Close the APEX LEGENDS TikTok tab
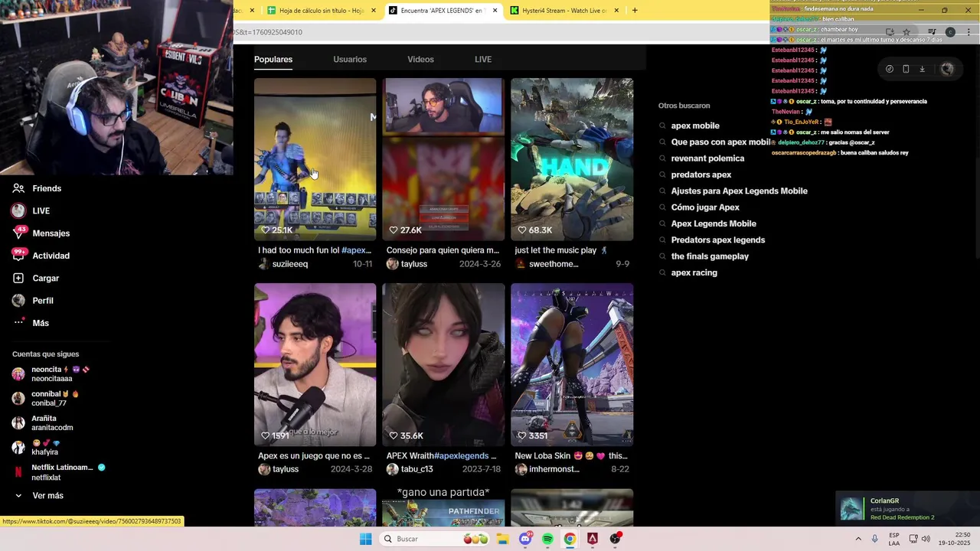 [495, 11]
